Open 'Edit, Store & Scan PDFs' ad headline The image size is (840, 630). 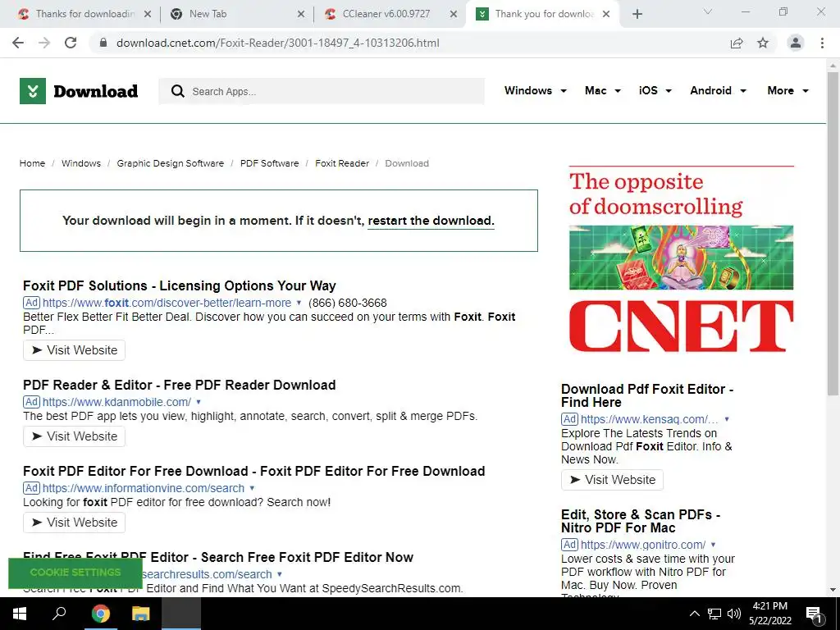[641, 521]
